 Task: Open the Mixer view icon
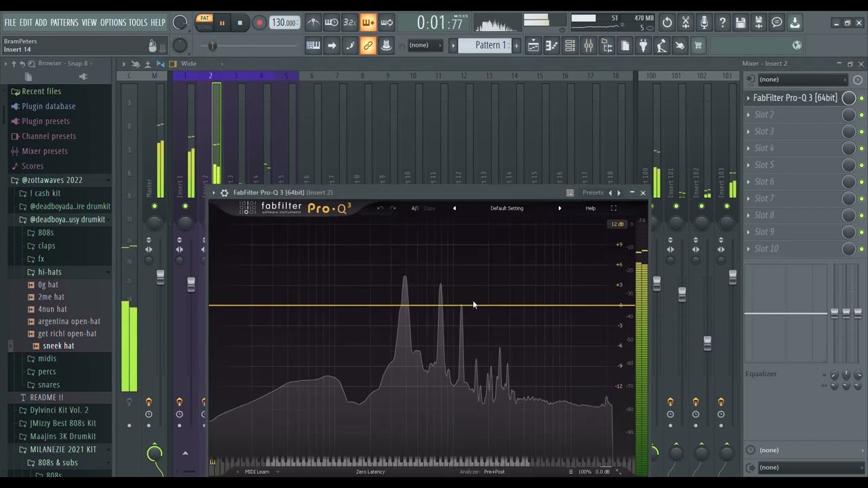pyautogui.click(x=589, y=45)
